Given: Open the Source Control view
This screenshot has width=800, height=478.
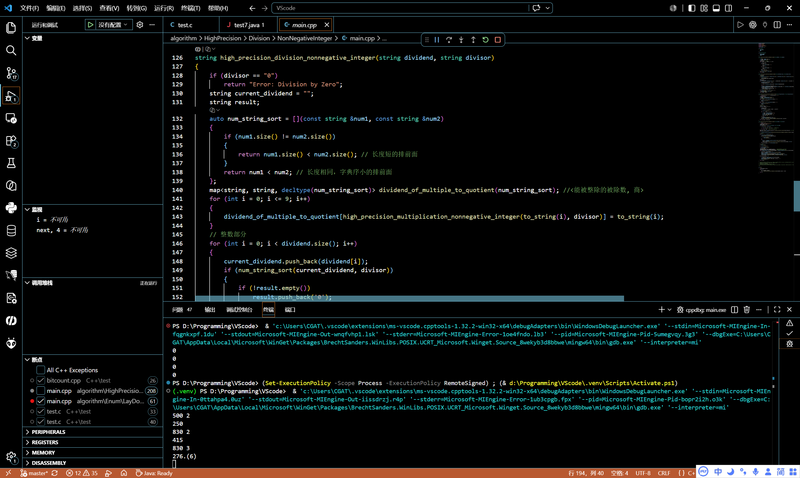Looking at the screenshot, I should (11, 73).
